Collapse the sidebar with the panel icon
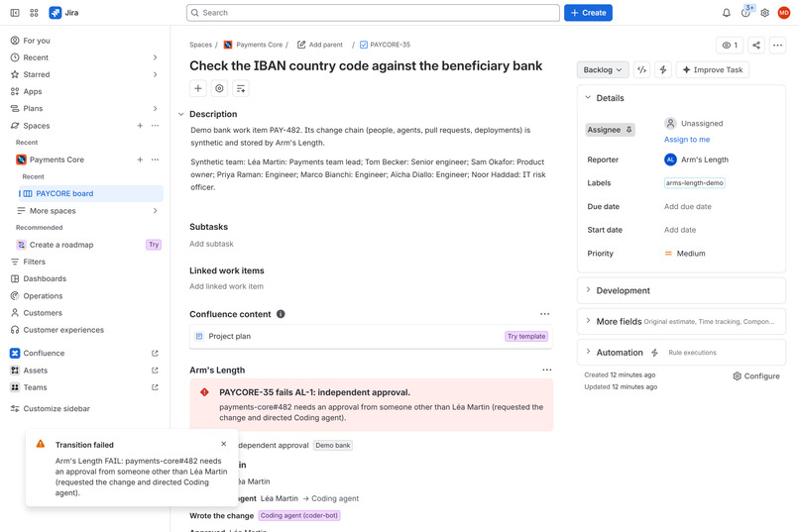Viewport: 799px width, 532px height. point(15,13)
